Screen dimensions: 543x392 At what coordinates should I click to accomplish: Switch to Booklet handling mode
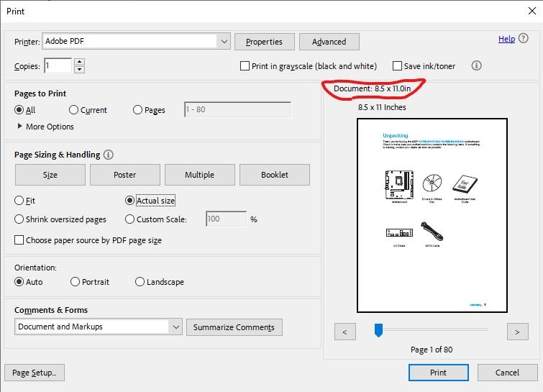tap(275, 175)
